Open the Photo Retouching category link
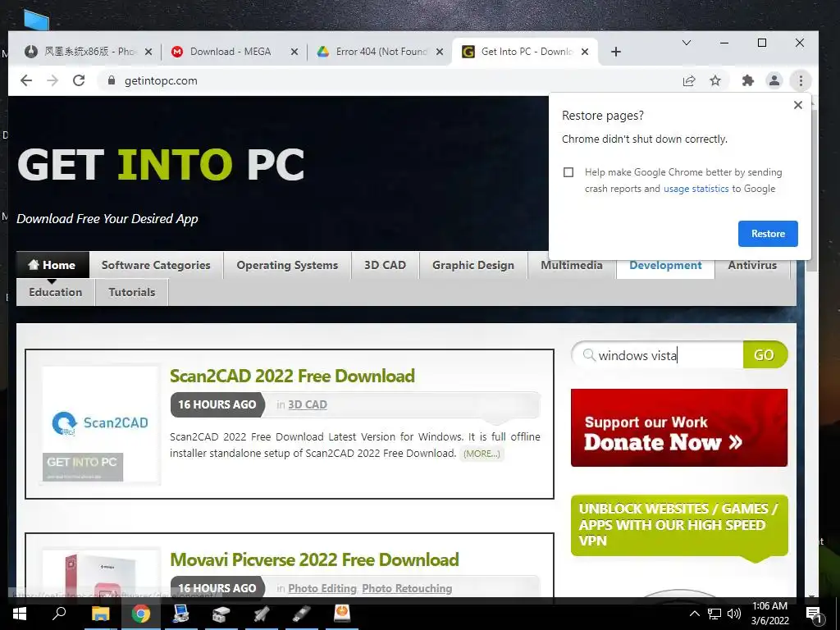Screen dimensions: 840x630 [x=407, y=588]
